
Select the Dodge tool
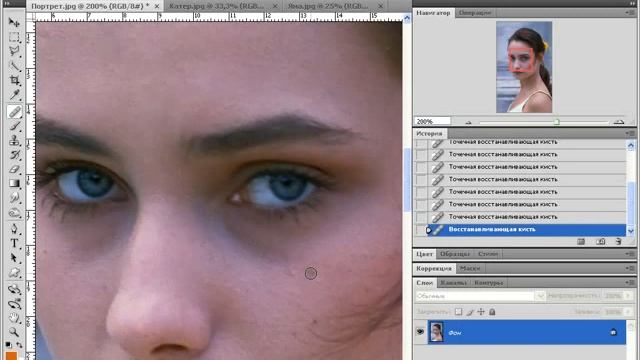pos(14,213)
